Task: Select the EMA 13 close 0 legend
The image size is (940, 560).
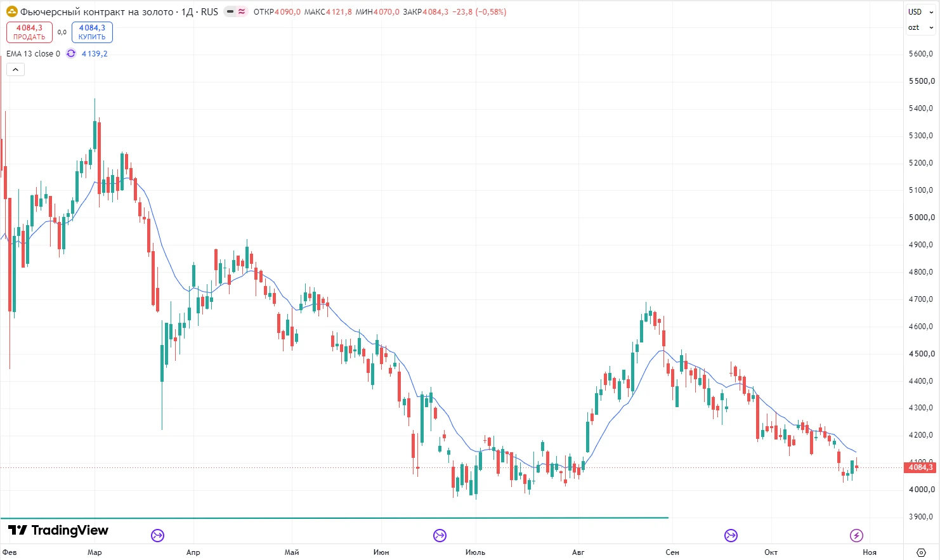Action: point(33,53)
